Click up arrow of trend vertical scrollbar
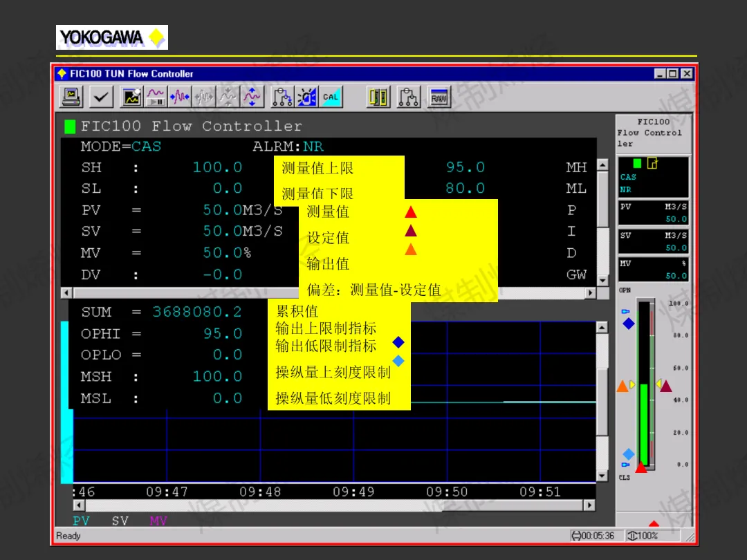Image resolution: width=747 pixels, height=560 pixels. [x=602, y=328]
